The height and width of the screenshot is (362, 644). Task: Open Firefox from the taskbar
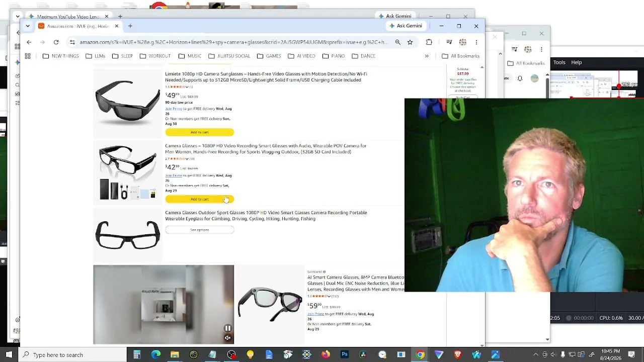pos(326,355)
